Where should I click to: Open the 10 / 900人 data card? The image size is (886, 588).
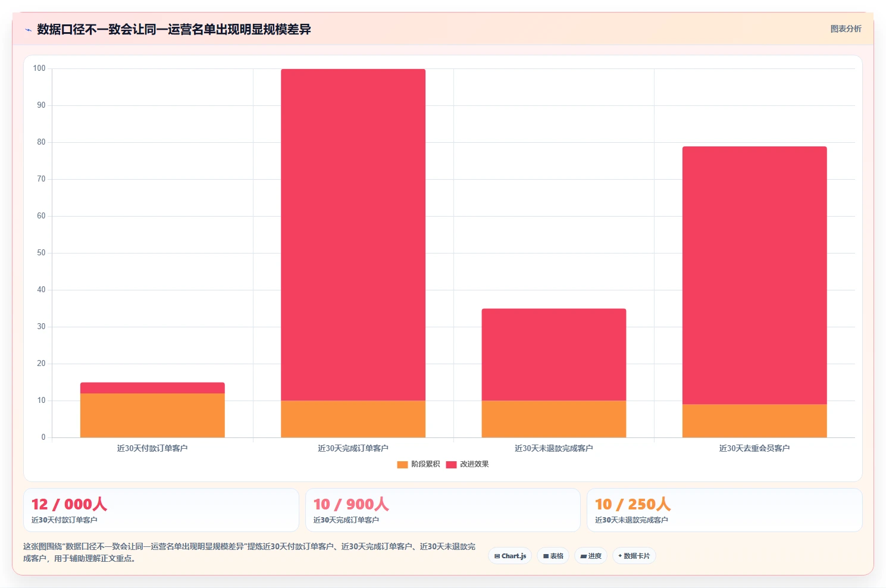(443, 510)
